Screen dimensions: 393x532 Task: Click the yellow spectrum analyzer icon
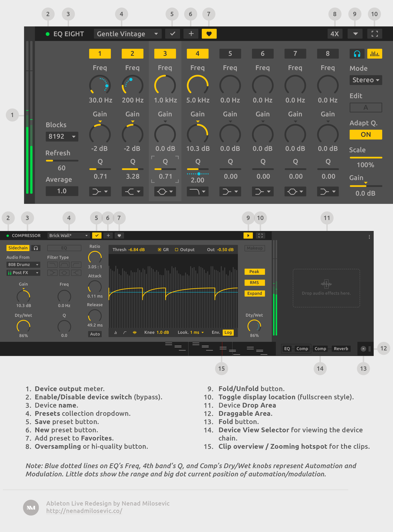click(374, 54)
